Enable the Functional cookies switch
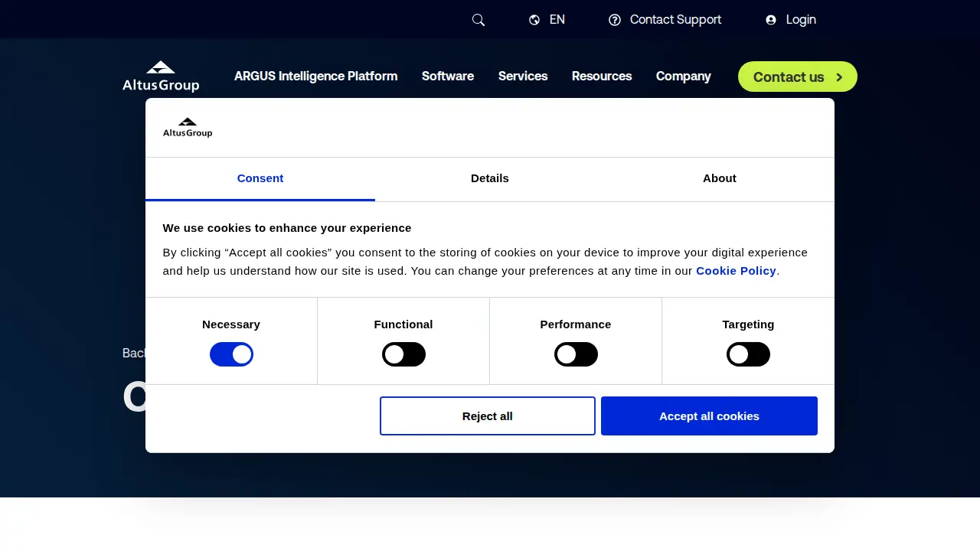980x551 pixels. 403,354
